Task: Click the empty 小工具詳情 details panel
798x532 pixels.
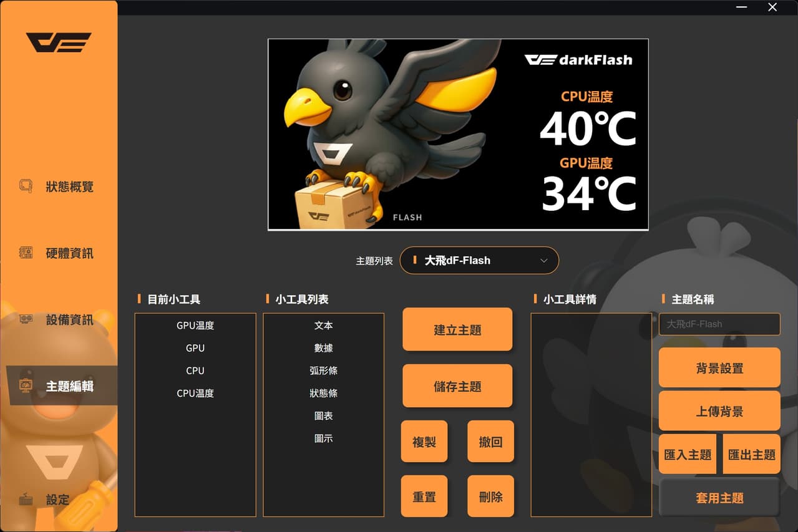Action: coord(591,415)
